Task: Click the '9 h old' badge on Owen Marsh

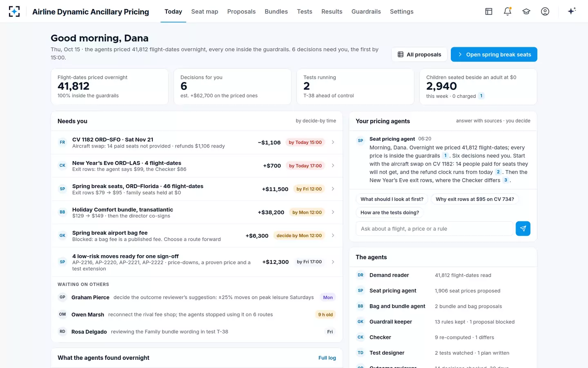Action: pyautogui.click(x=325, y=314)
